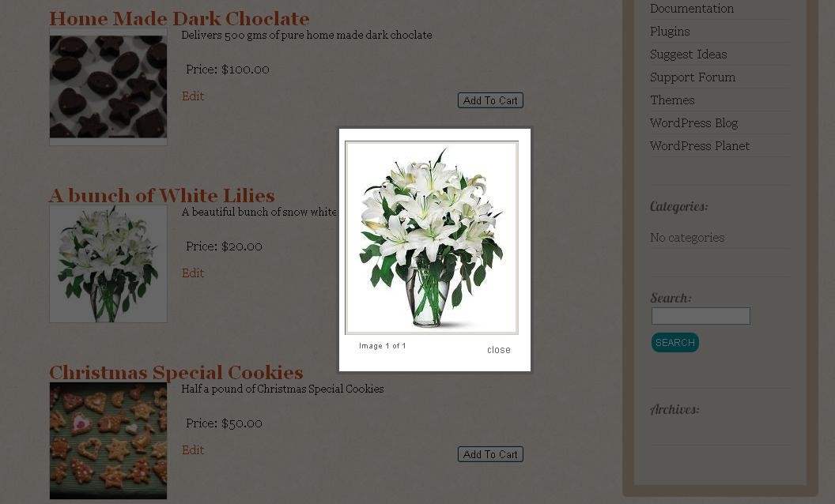Close the lightbox image popup
Image resolution: width=835 pixels, height=504 pixels.
pyautogui.click(x=498, y=350)
